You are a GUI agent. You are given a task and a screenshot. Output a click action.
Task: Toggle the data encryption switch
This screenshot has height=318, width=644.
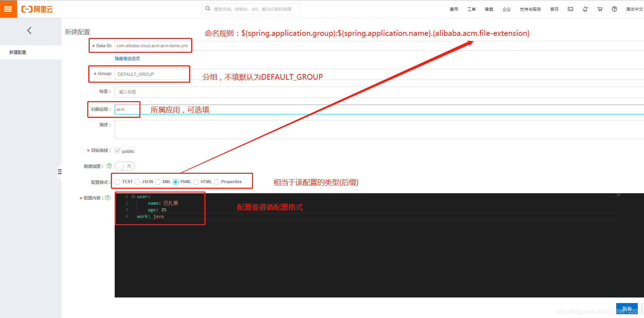(125, 166)
